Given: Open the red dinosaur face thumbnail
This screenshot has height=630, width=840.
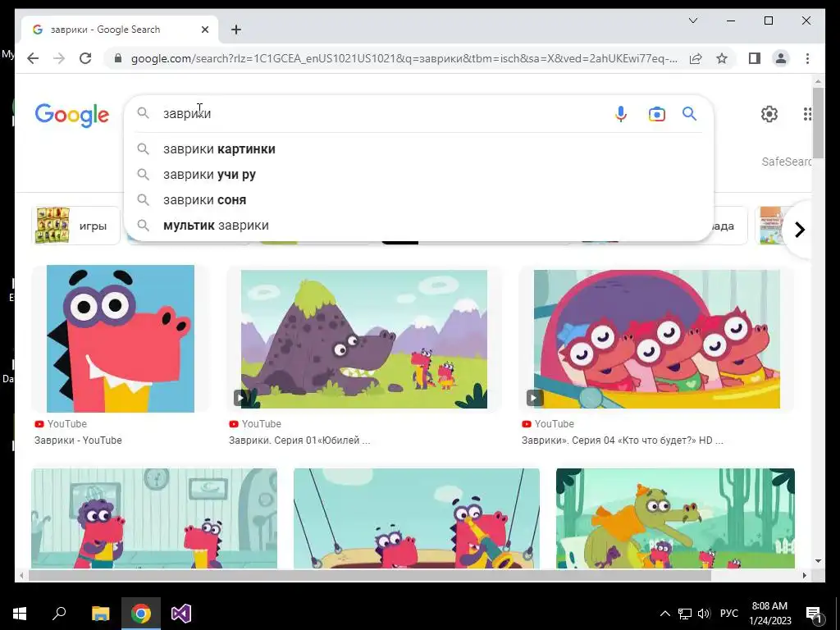Looking at the screenshot, I should tap(121, 339).
